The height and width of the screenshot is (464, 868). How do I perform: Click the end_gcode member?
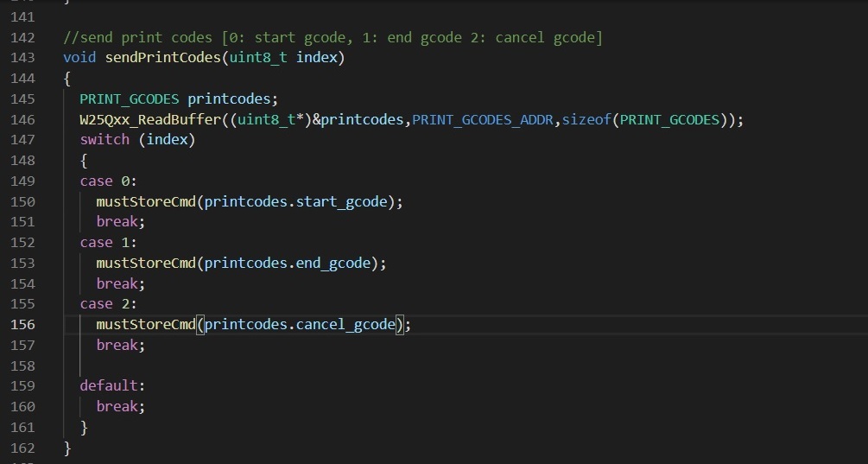[x=333, y=263]
